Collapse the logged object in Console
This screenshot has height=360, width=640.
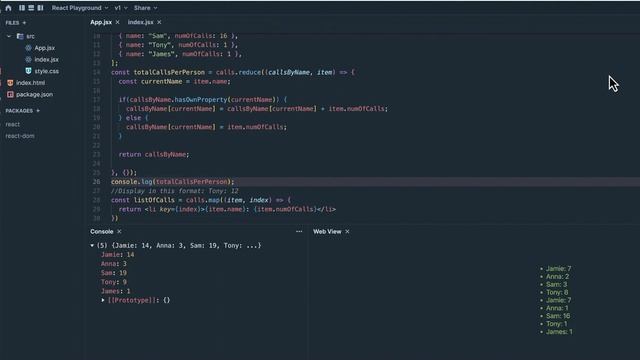pos(92,245)
